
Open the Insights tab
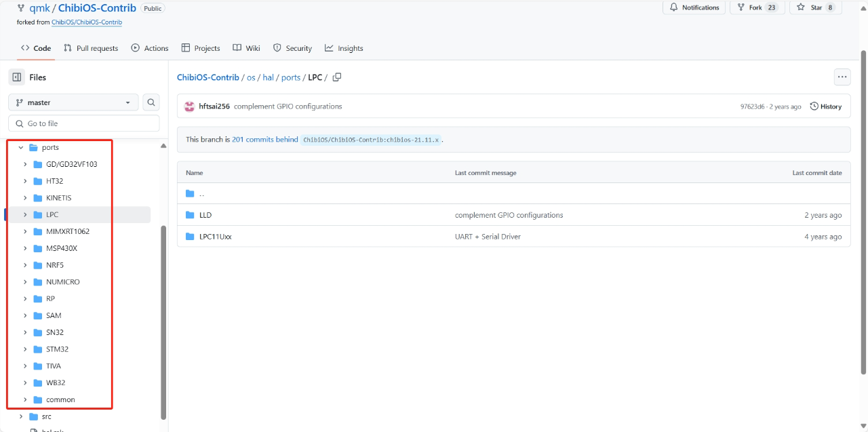(x=344, y=48)
